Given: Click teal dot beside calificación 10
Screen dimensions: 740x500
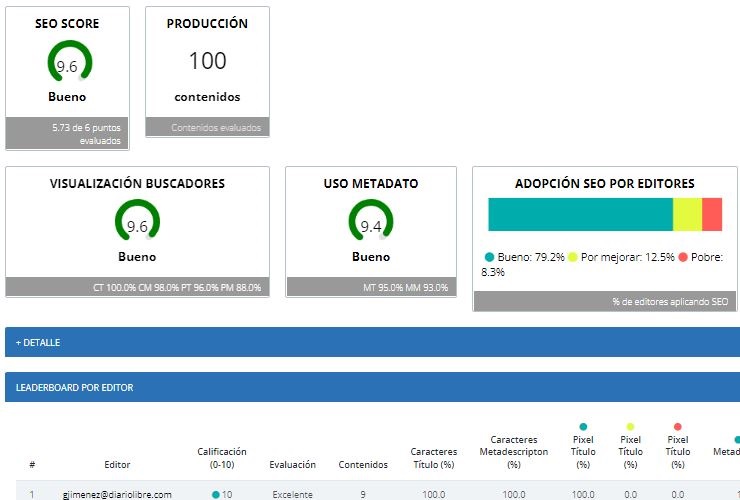Looking at the screenshot, I should (216, 494).
